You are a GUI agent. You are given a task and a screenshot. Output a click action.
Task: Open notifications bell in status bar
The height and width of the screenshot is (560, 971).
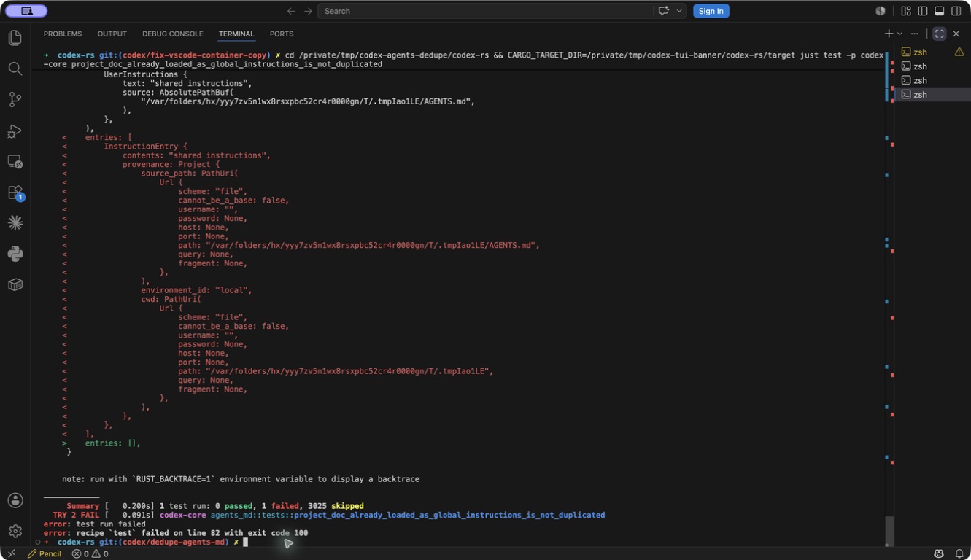tap(959, 554)
